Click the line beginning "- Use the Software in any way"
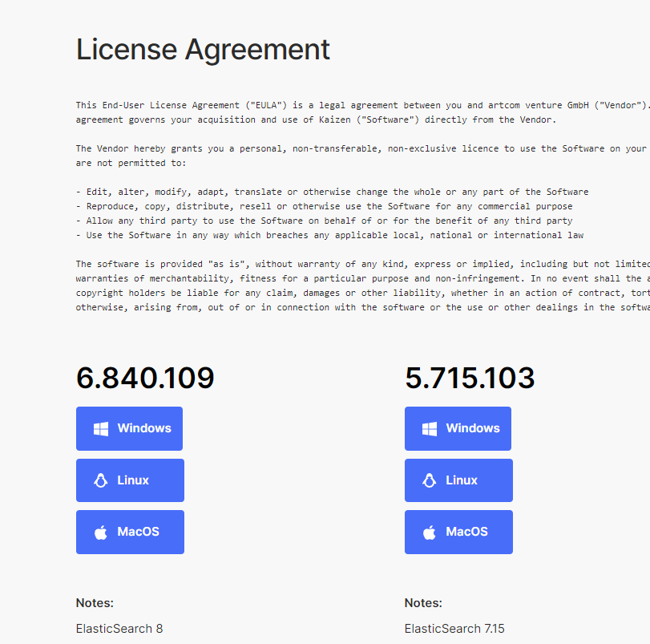 pos(329,235)
